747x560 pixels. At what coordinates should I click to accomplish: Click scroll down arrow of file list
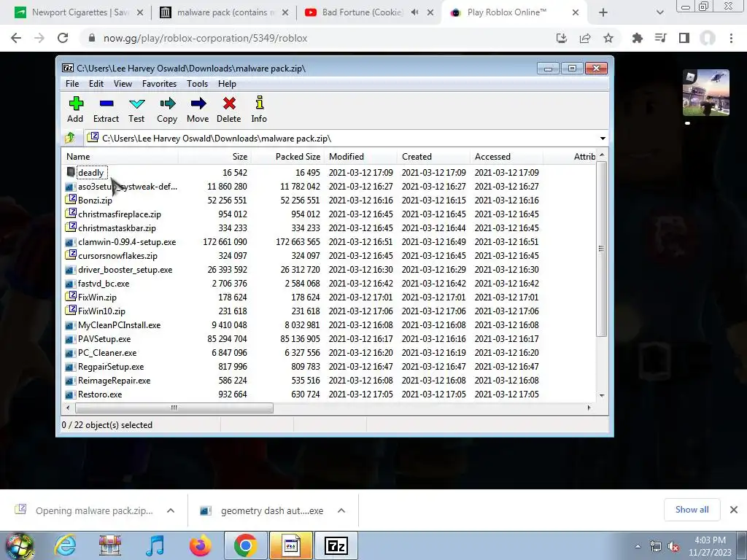602,395
